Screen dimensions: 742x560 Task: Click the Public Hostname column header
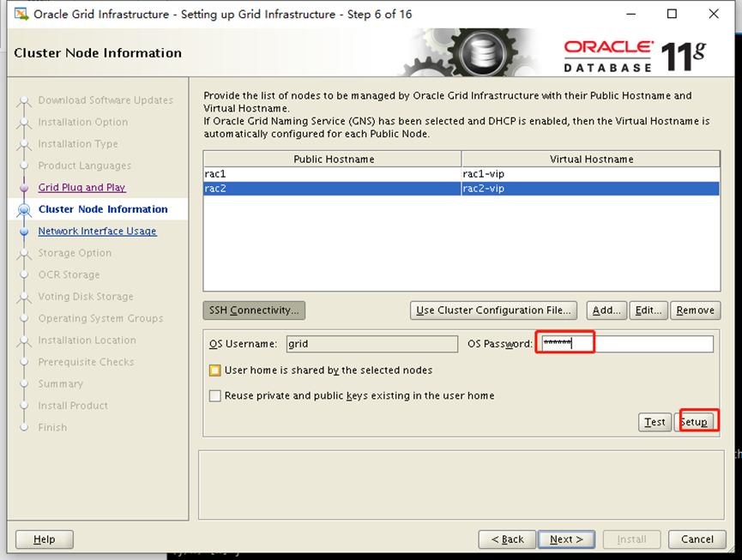[333, 159]
